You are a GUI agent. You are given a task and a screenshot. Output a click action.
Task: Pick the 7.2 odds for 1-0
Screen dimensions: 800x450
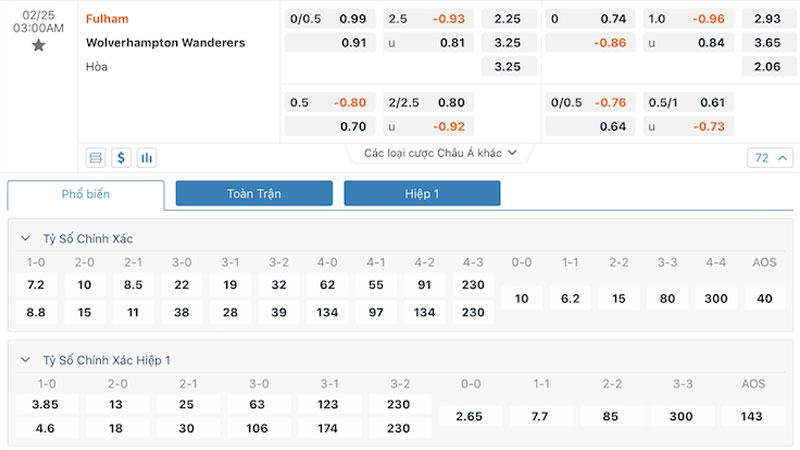click(36, 285)
